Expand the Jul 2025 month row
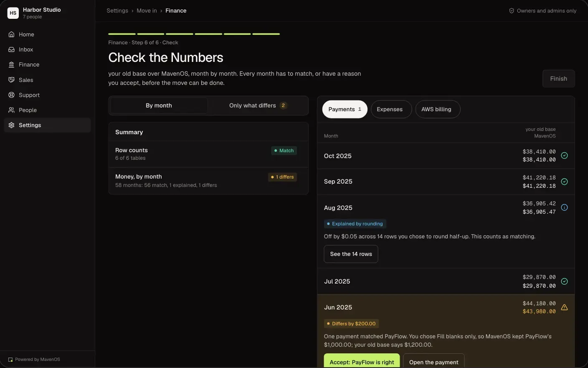588x368 pixels. pos(446,281)
